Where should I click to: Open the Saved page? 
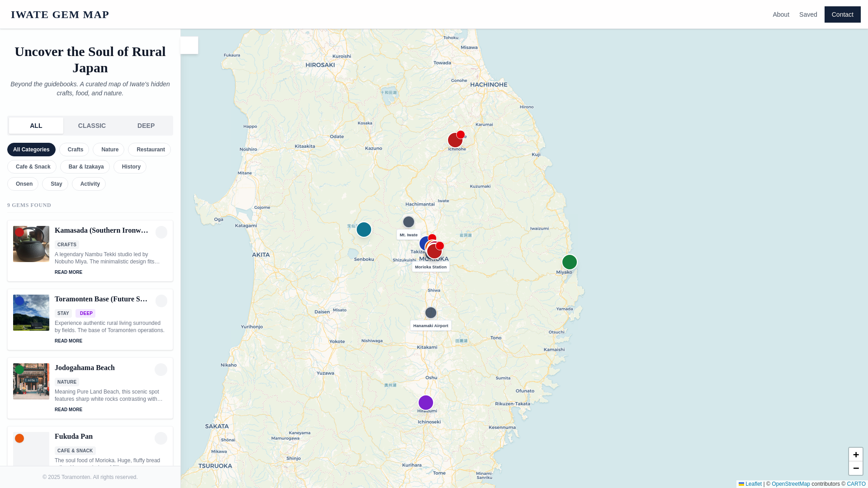(x=808, y=14)
